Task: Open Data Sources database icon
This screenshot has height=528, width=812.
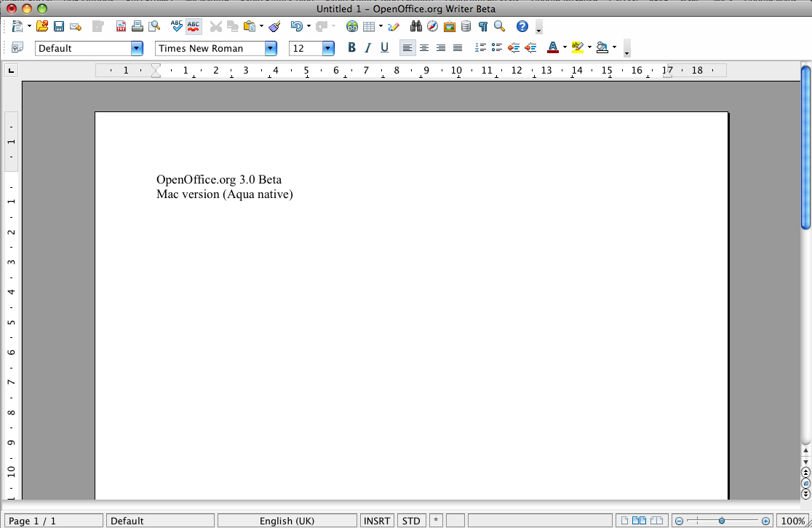Action: (x=466, y=26)
